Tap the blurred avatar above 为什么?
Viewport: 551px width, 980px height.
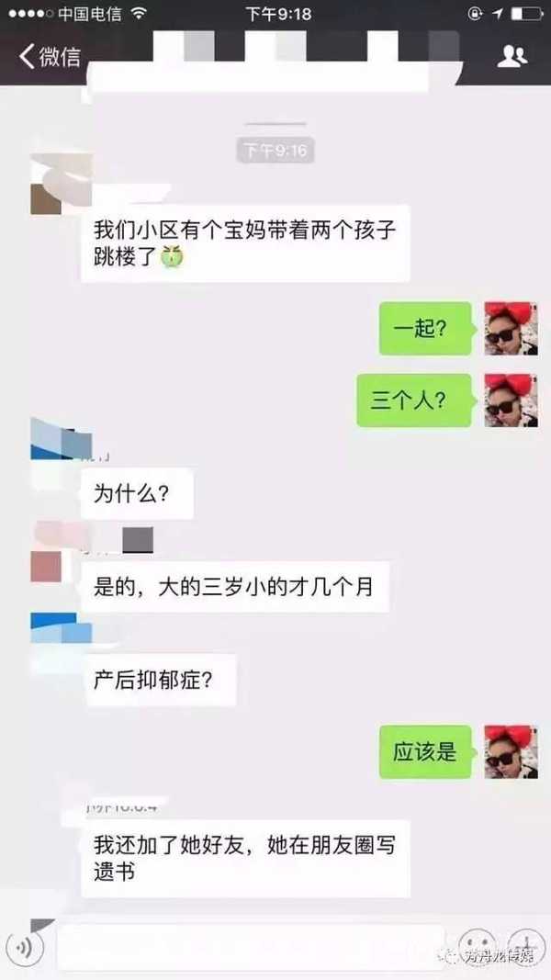click(x=62, y=439)
